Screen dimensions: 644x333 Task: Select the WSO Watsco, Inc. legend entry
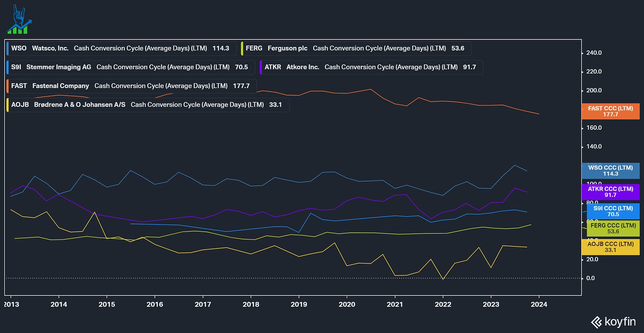coord(121,48)
